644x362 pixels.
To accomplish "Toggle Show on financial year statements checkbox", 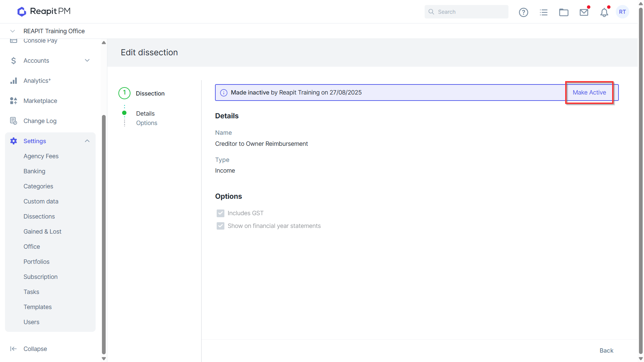I will point(220,226).
